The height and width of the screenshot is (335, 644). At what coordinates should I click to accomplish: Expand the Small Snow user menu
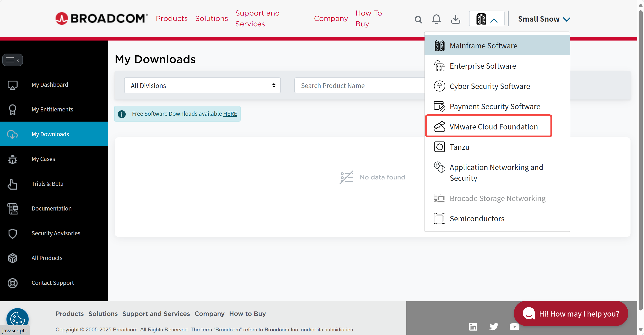tap(544, 19)
